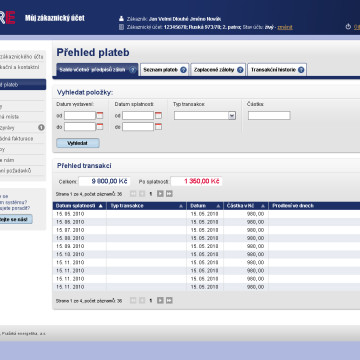
Task: Click the Přehled transakcí section heading
Action: (84, 166)
